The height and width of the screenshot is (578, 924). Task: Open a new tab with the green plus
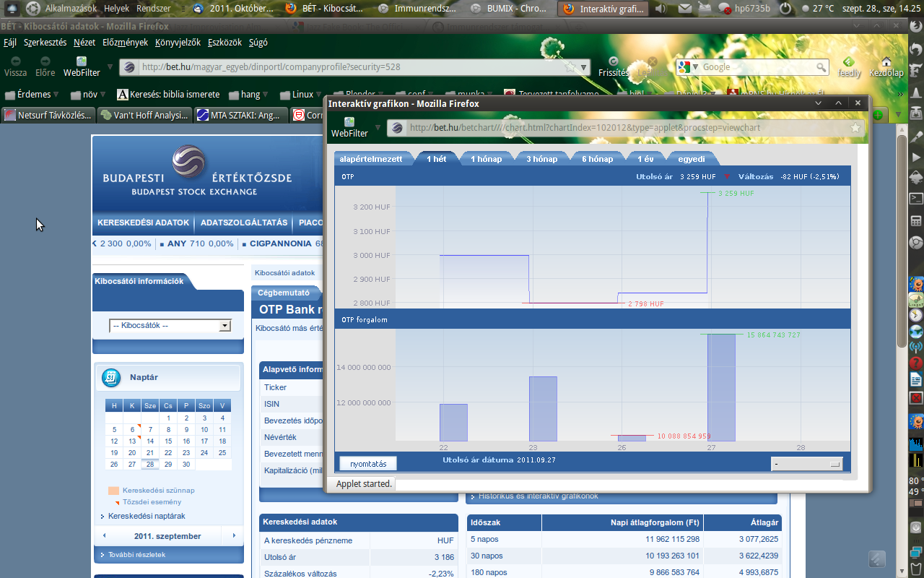(x=879, y=115)
